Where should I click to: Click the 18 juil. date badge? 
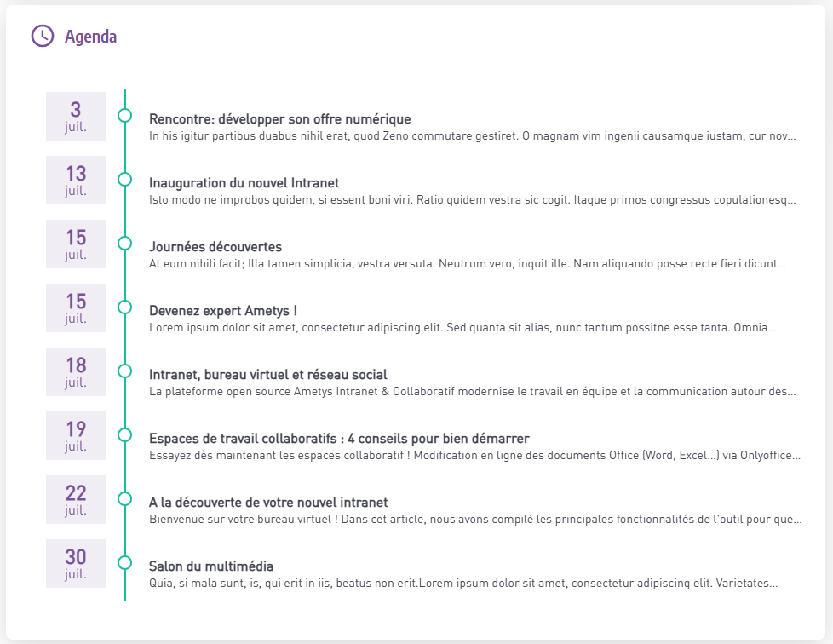[x=76, y=371]
